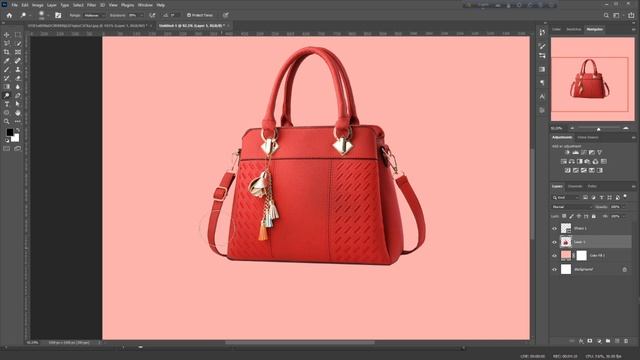
Task: Select the Pen tool
Action: tap(18, 95)
